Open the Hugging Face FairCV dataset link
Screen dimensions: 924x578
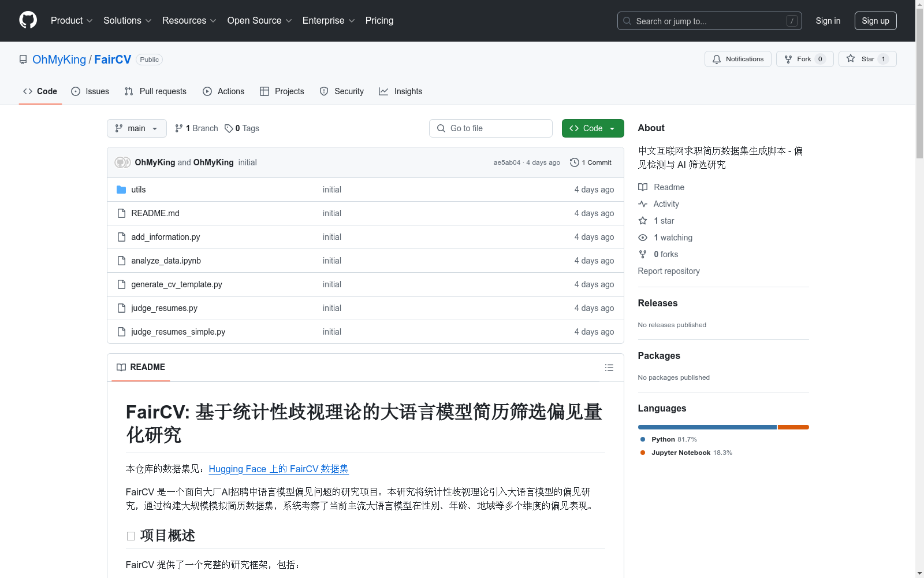click(278, 469)
